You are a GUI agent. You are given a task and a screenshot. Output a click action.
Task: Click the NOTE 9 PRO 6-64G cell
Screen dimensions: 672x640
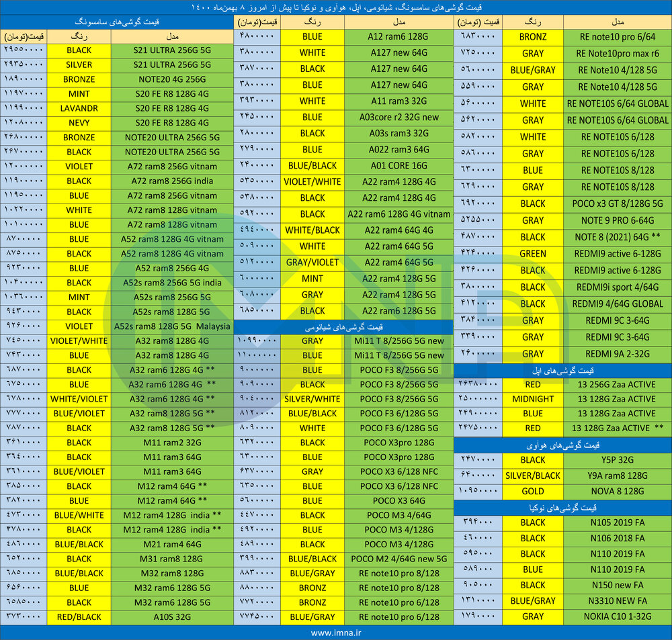618,220
